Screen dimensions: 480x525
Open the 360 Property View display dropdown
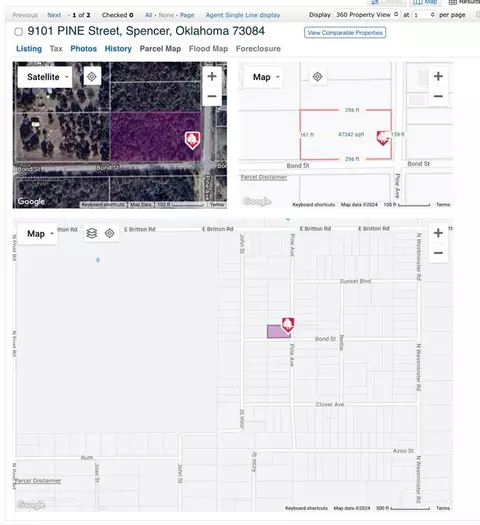pyautogui.click(x=367, y=15)
